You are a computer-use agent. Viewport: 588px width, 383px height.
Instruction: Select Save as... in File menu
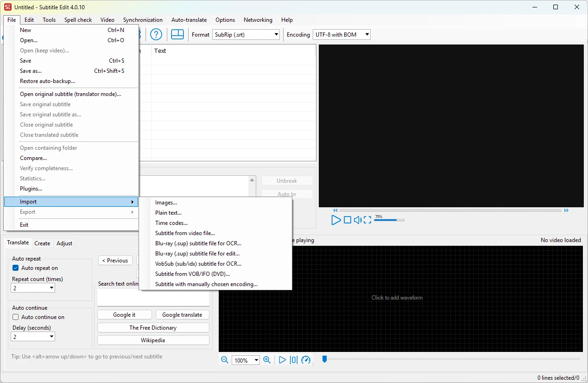click(71, 71)
